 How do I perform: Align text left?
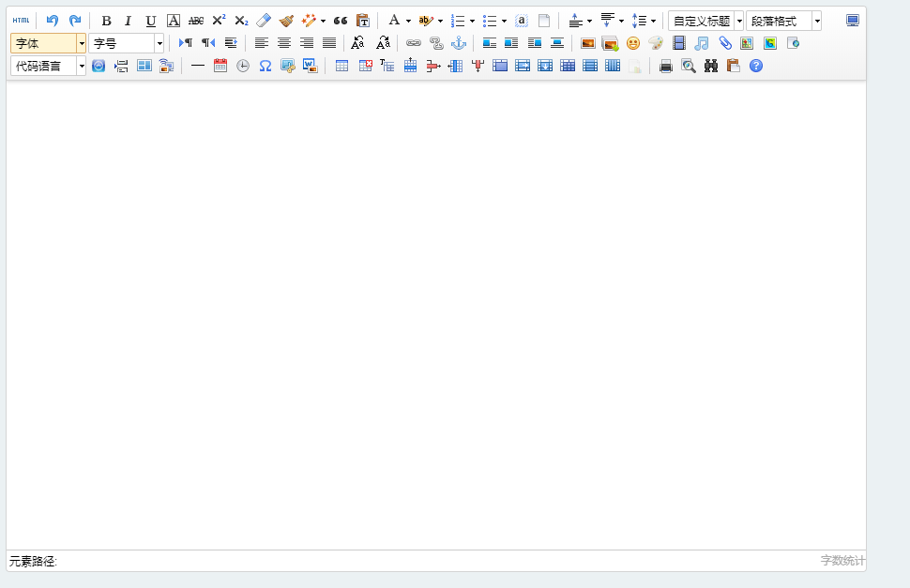coord(262,43)
